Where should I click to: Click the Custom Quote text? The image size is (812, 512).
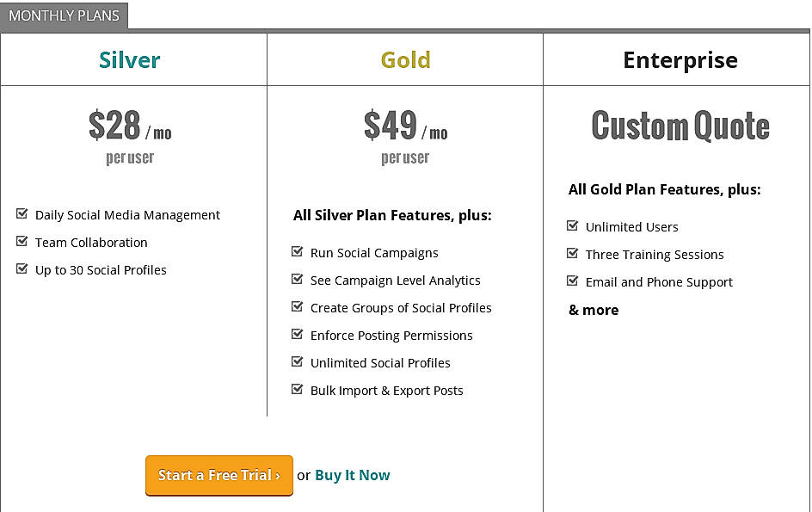680,126
